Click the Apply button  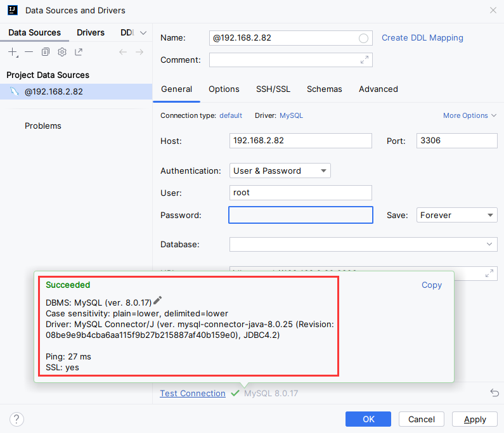point(475,419)
